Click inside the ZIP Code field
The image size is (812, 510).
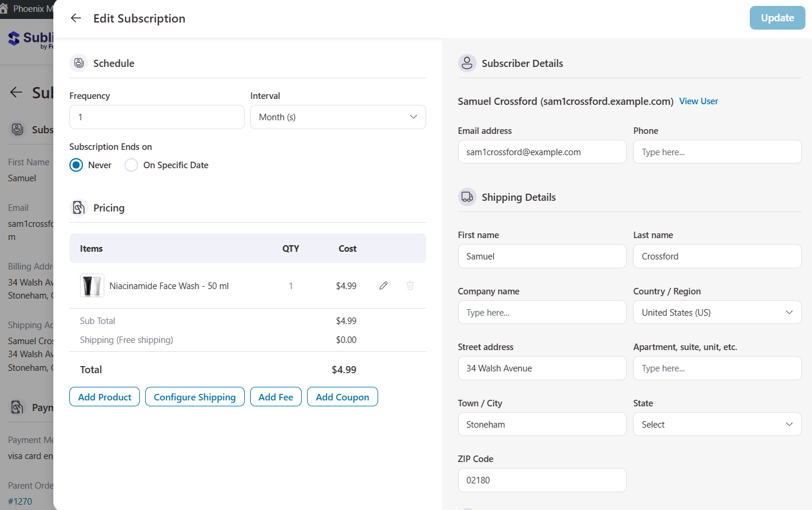[541, 480]
